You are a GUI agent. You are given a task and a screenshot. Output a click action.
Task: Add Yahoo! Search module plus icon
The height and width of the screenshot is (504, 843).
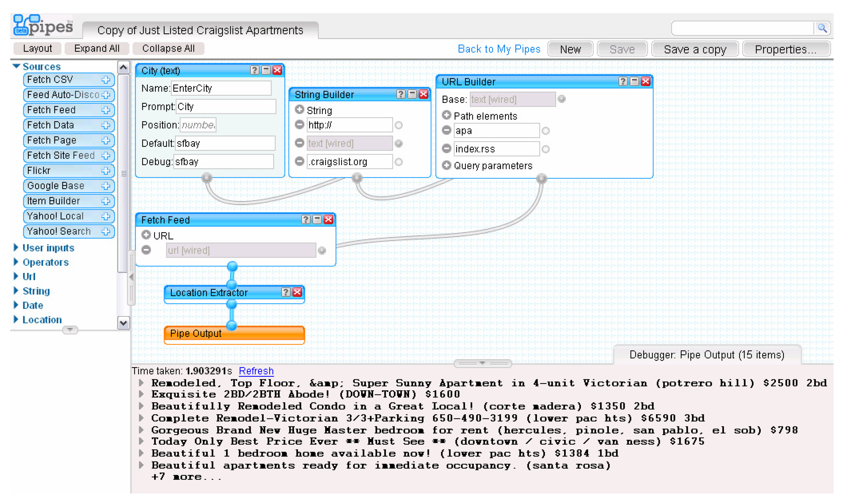106,231
